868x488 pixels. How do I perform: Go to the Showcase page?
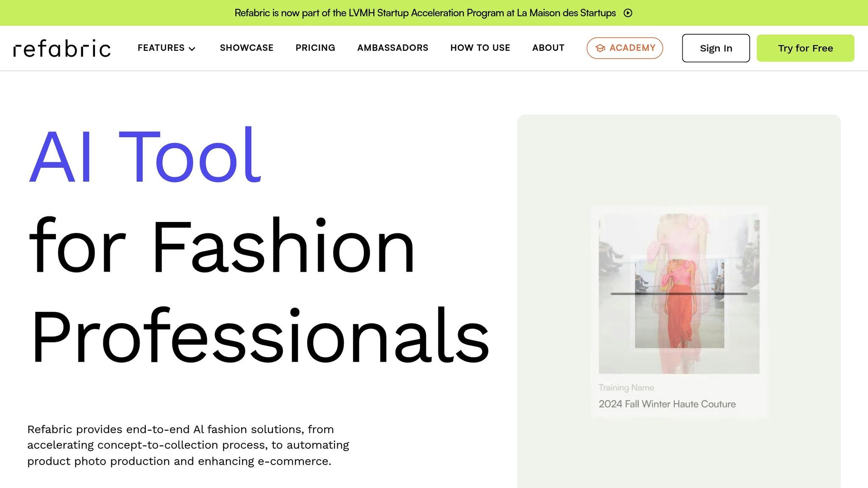pyautogui.click(x=247, y=48)
